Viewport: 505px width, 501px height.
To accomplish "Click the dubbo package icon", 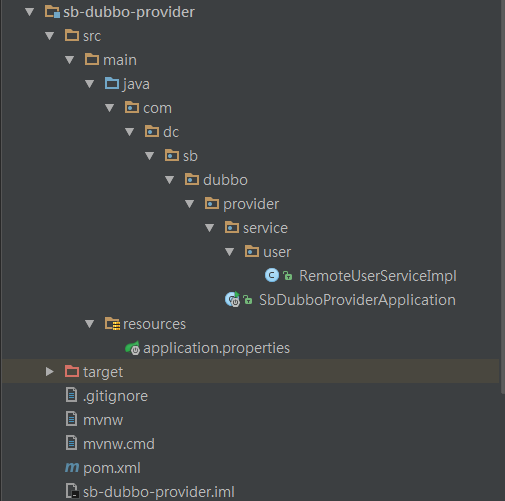I will 192,179.
